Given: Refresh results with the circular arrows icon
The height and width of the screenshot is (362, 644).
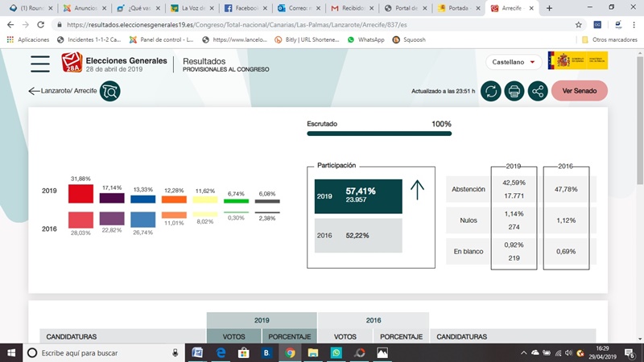Looking at the screenshot, I should coord(490,91).
